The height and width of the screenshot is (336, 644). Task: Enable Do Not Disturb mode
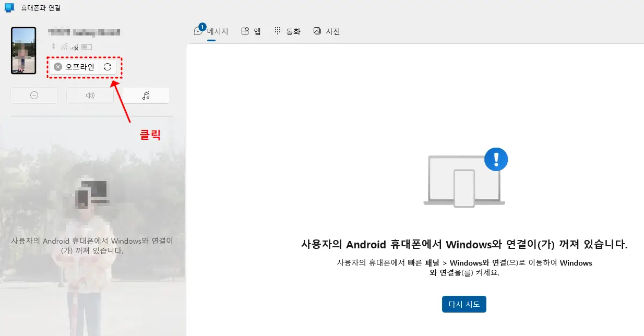coord(34,95)
